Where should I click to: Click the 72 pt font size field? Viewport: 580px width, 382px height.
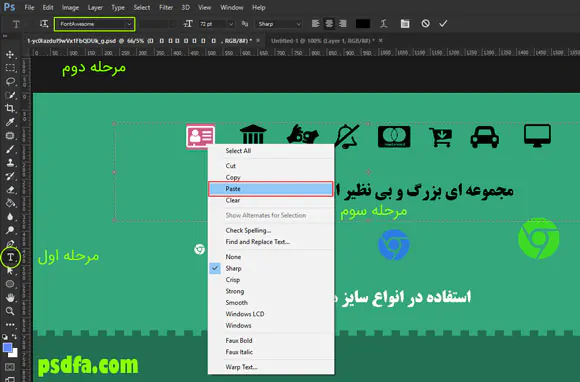coord(213,24)
